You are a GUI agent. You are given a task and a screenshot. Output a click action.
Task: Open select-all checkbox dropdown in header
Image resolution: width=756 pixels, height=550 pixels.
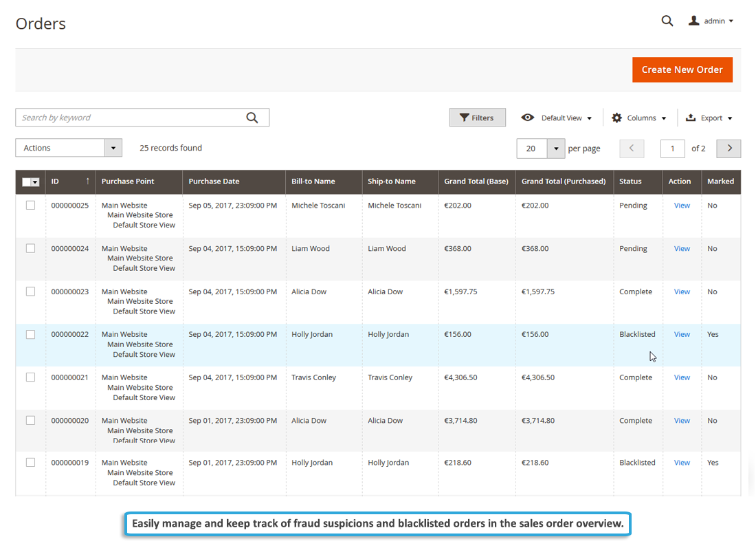(35, 182)
